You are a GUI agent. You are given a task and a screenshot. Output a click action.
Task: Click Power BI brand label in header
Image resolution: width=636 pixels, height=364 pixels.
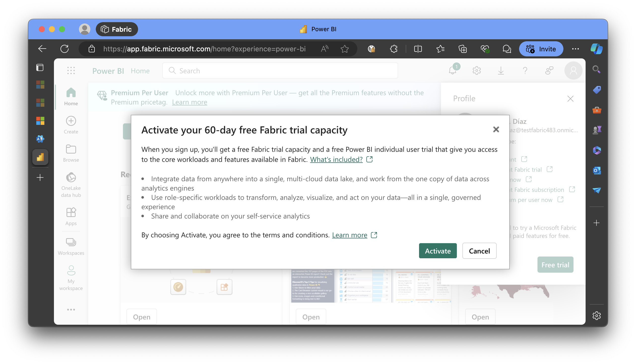tap(108, 71)
